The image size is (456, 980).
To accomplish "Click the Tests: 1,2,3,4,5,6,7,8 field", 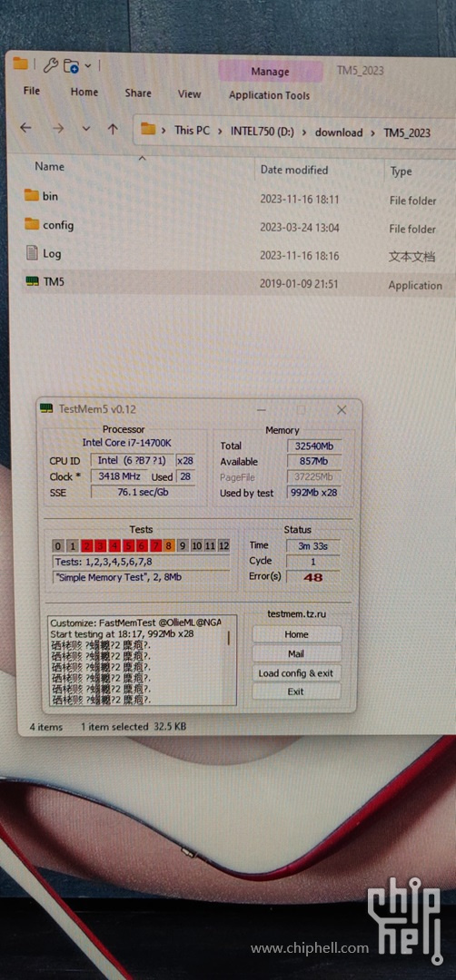I will pos(141,562).
